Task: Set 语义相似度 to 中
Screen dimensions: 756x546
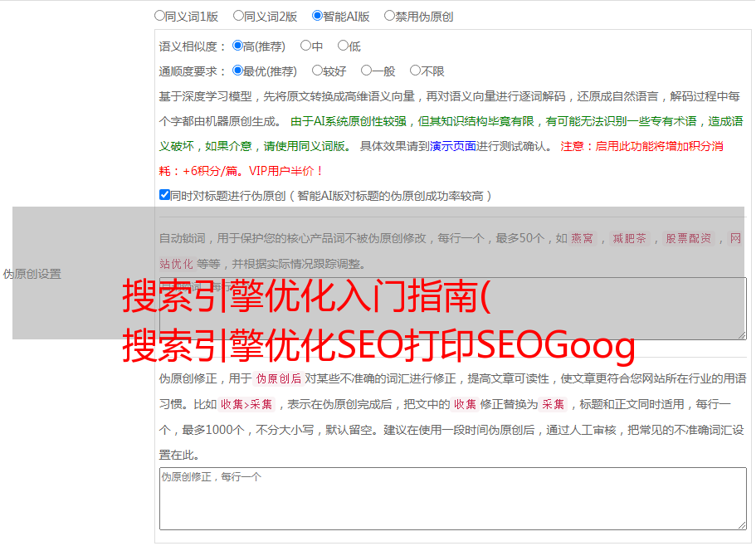Action: click(305, 46)
